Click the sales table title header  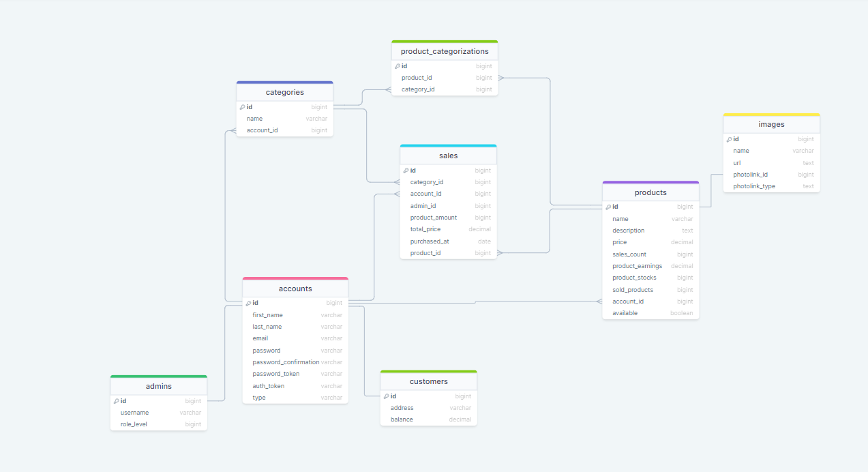coord(448,155)
